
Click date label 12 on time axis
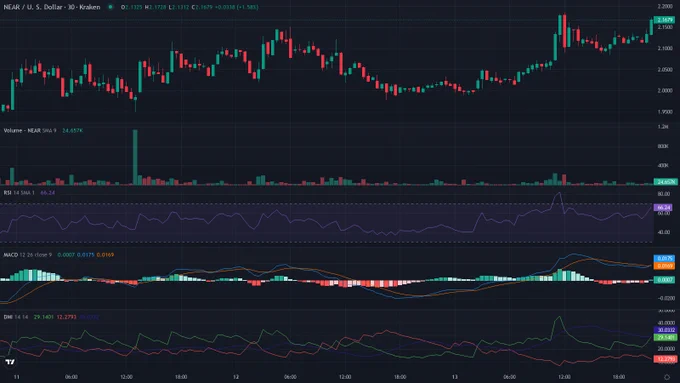[x=236, y=377]
